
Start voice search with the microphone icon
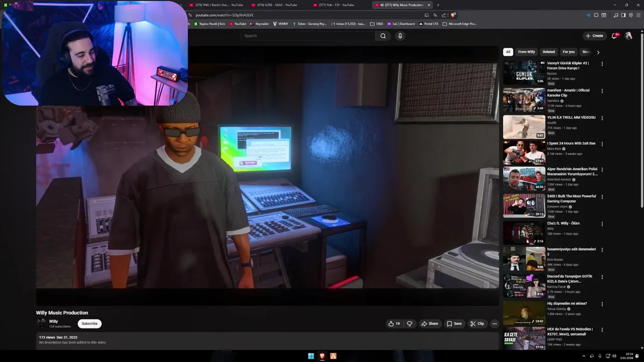coord(400,36)
